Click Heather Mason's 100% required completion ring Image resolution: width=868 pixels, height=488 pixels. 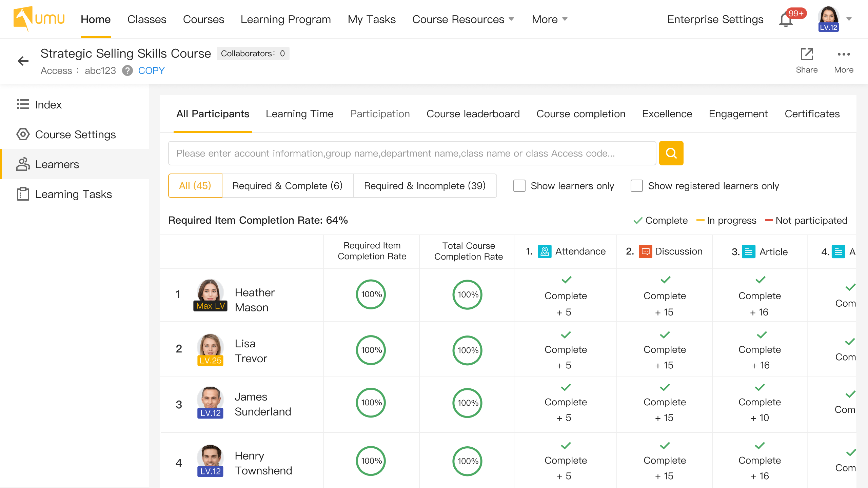point(371,294)
